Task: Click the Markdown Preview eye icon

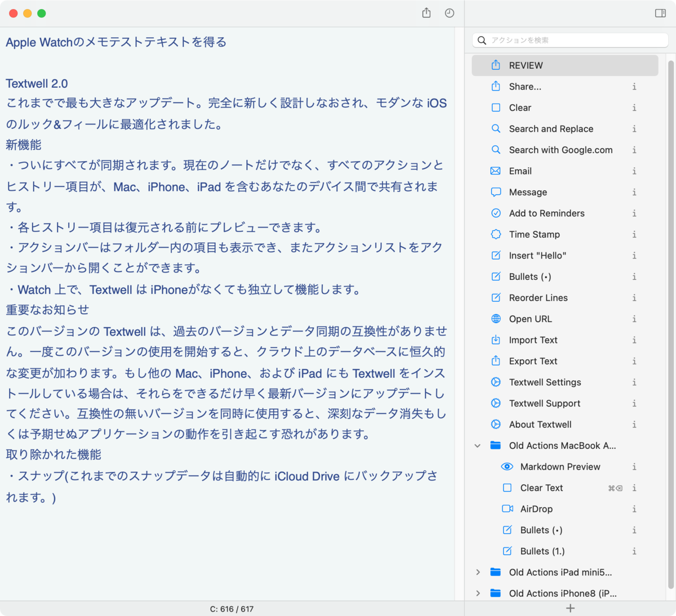Action: (507, 466)
